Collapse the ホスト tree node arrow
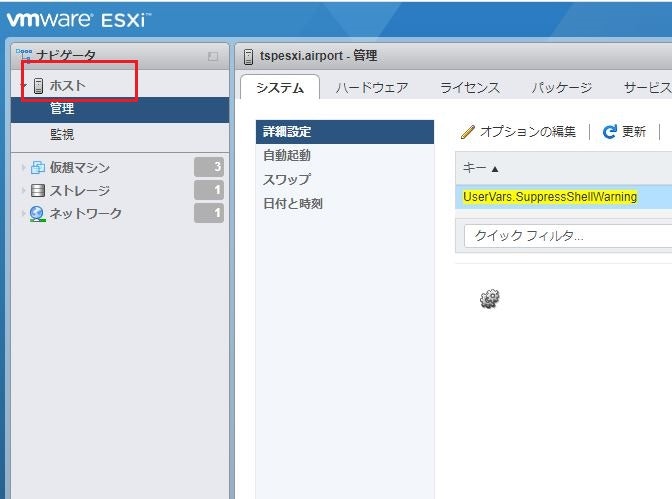Viewport: 672px width, 499px height. (x=24, y=85)
